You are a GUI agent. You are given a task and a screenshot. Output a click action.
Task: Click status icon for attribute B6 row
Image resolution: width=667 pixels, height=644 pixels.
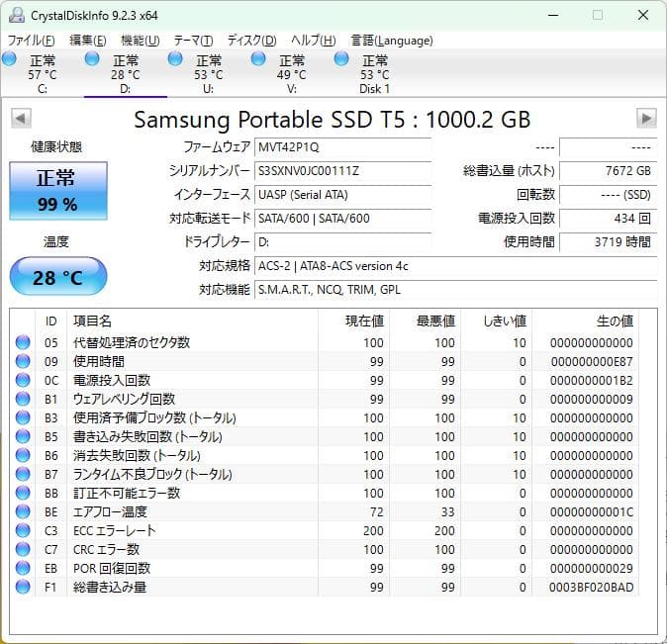tap(23, 455)
